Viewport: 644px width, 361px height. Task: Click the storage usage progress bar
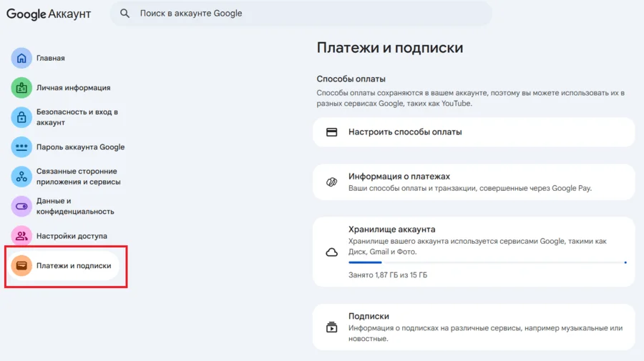(487, 262)
